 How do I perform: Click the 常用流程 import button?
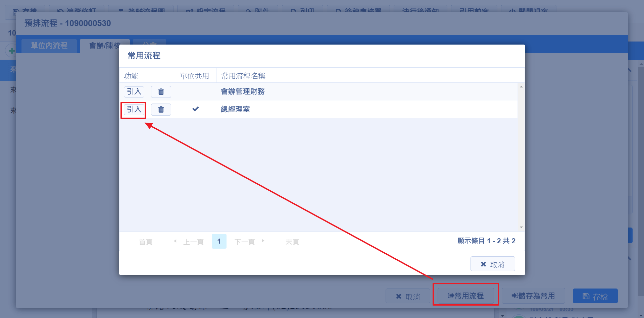pos(465,296)
